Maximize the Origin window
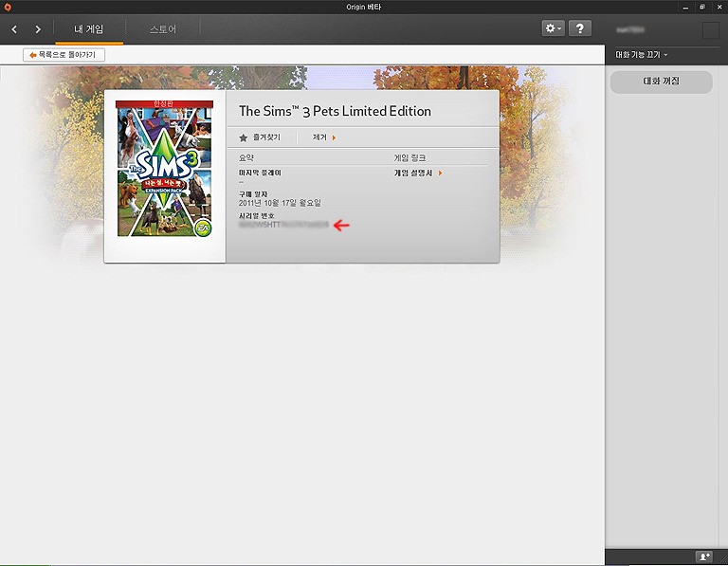 pos(702,8)
